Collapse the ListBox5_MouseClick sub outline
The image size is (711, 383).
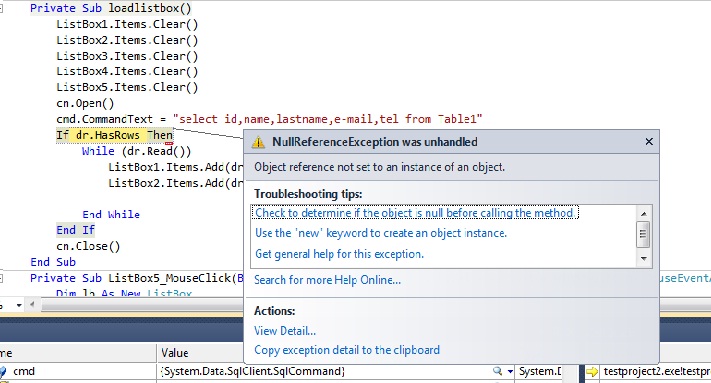(1, 278)
